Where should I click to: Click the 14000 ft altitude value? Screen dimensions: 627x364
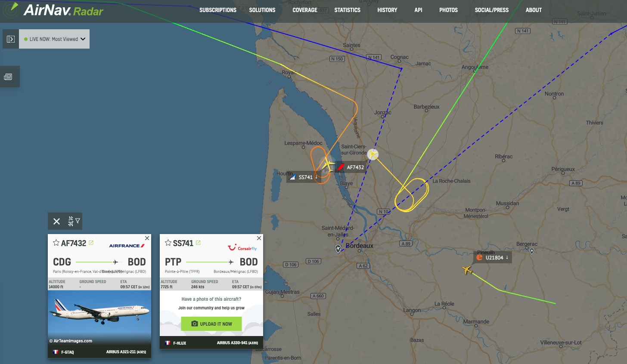(x=56, y=287)
